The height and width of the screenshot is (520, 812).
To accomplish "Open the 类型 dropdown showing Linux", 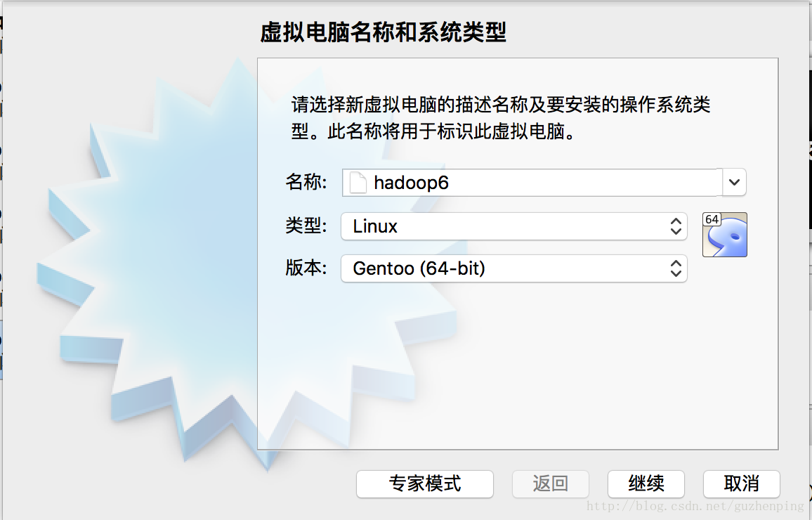I will coord(513,226).
